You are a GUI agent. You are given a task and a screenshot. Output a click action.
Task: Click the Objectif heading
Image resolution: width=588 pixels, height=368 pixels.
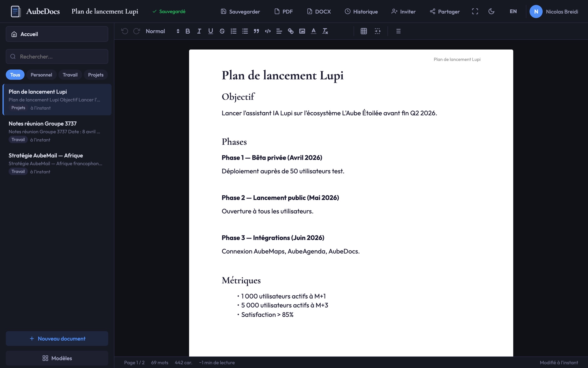tap(238, 97)
